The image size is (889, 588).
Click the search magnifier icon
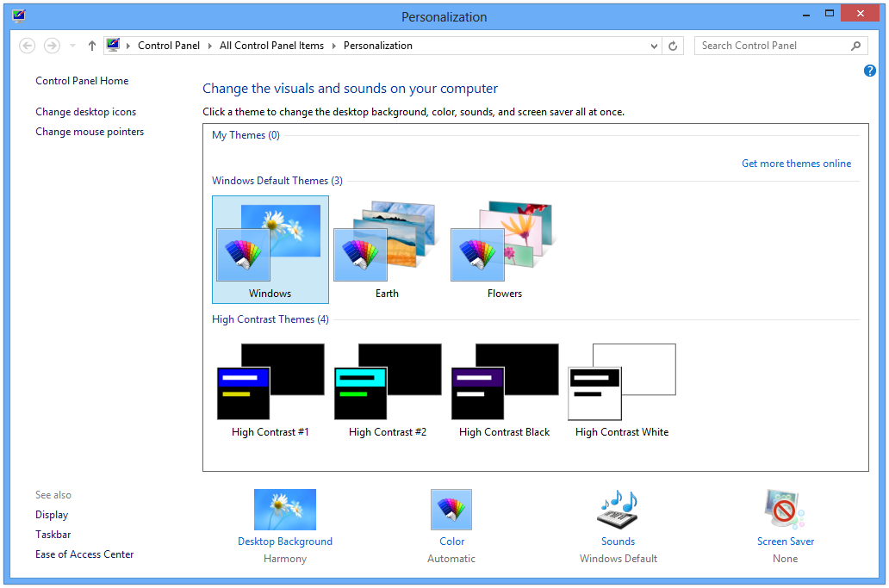[x=855, y=46]
